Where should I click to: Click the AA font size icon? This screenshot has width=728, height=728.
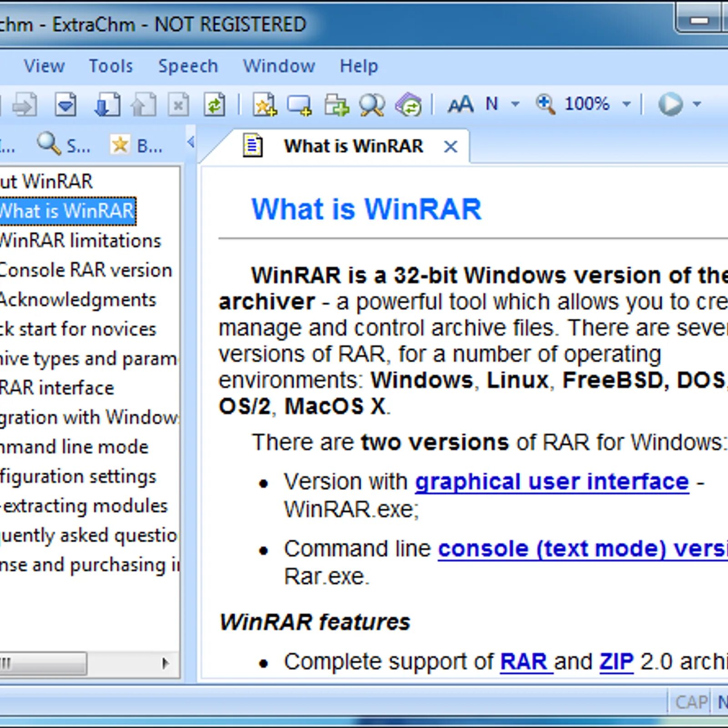(x=460, y=105)
